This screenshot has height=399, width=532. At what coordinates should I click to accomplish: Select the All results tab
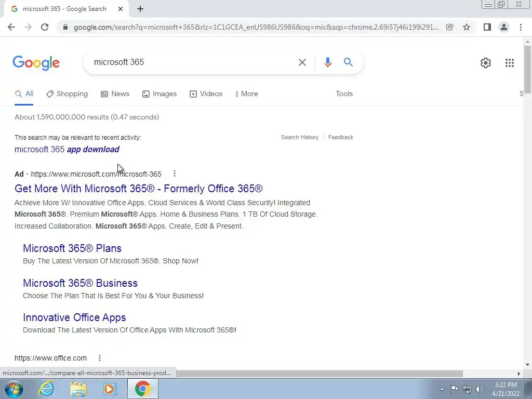[24, 94]
